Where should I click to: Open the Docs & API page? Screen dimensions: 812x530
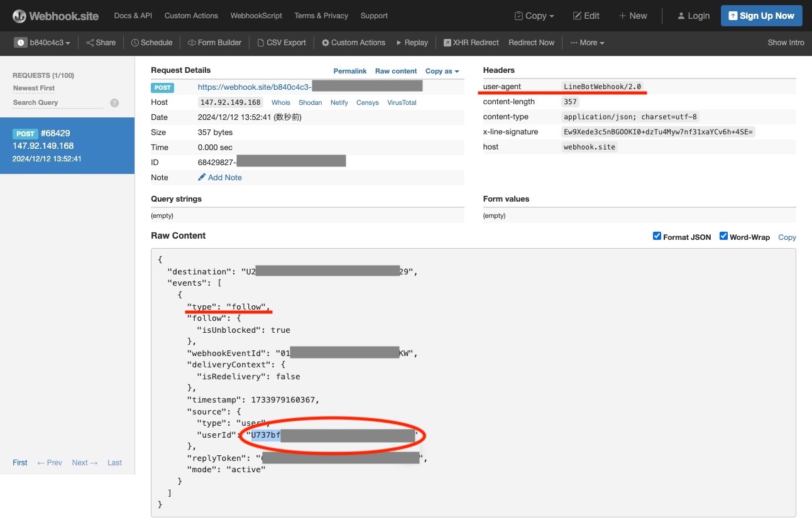click(133, 16)
